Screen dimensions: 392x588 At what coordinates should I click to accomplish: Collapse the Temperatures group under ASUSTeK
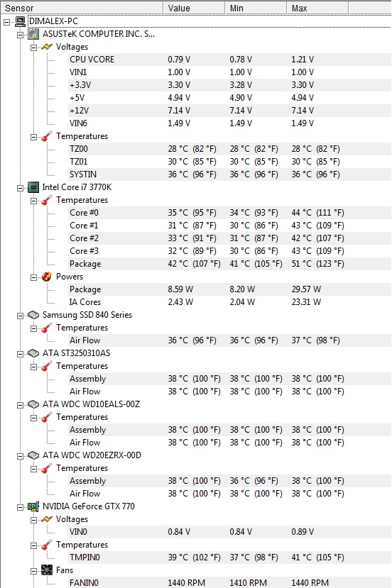(34, 137)
